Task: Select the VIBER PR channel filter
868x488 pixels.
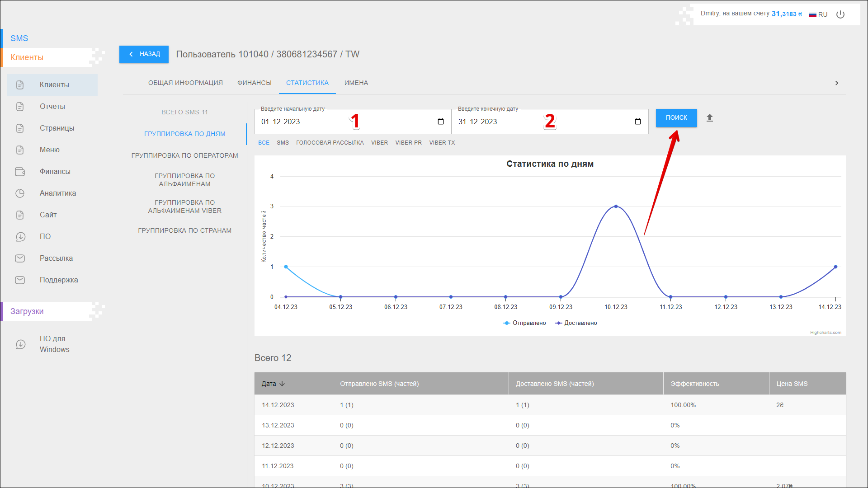Action: pyautogui.click(x=408, y=143)
